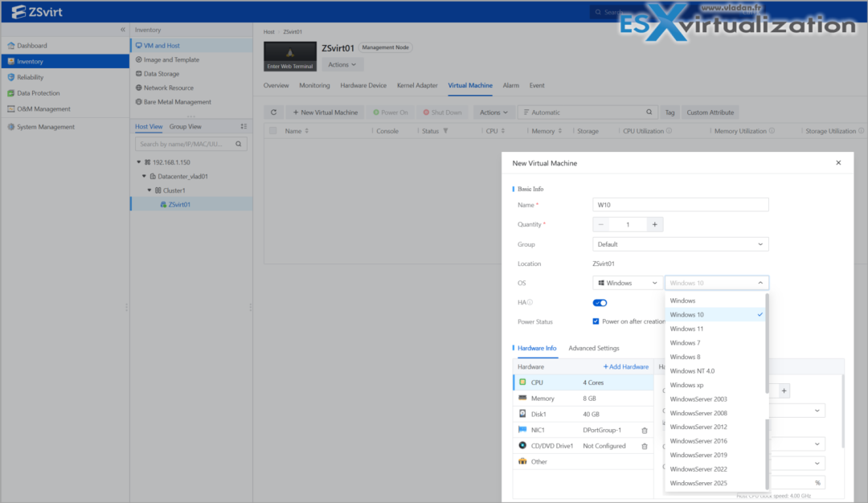The image size is (868, 503).
Task: Collapse the Cluster1 tree node
Action: [149, 190]
